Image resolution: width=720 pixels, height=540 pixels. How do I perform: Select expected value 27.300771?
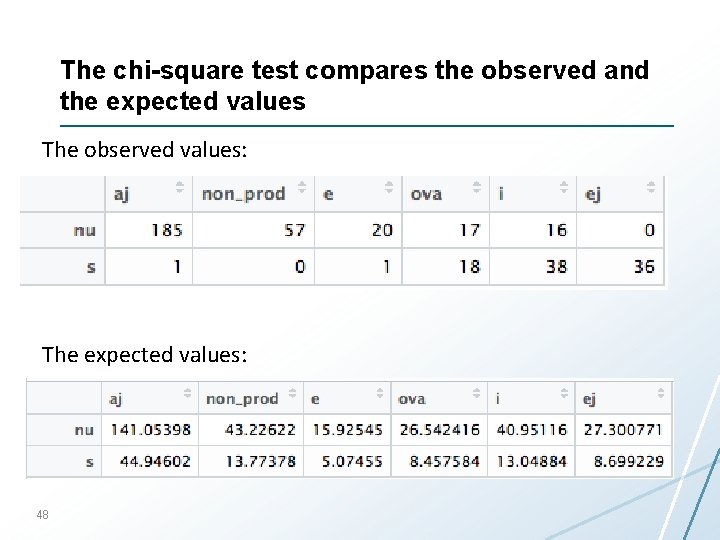point(623,430)
